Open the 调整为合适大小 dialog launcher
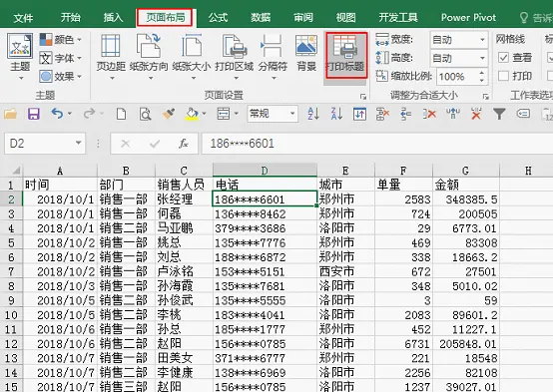Image resolution: width=553 pixels, height=392 pixels. pos(486,96)
